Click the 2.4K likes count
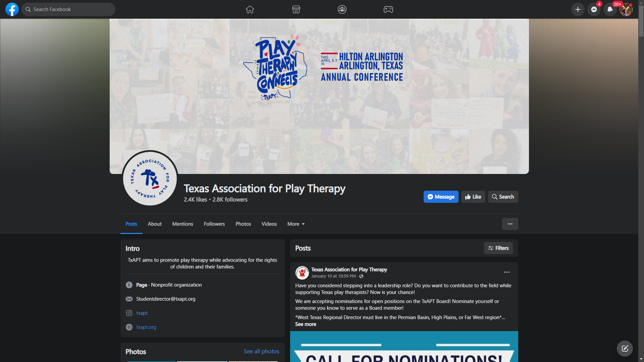 click(196, 199)
